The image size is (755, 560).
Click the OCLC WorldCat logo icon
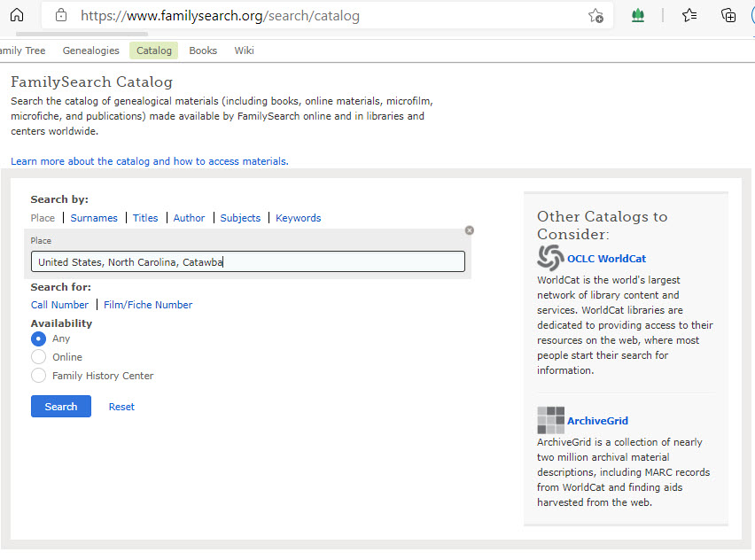550,258
